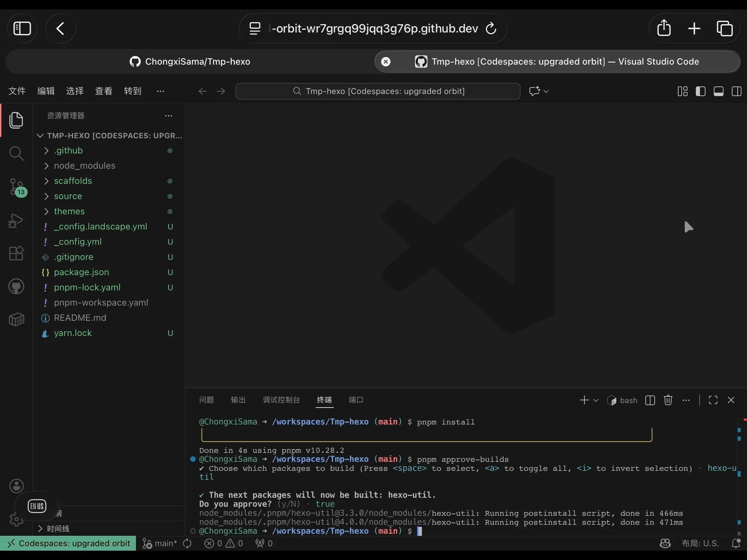
Task: Open the Extensions view
Action: [x=16, y=253]
